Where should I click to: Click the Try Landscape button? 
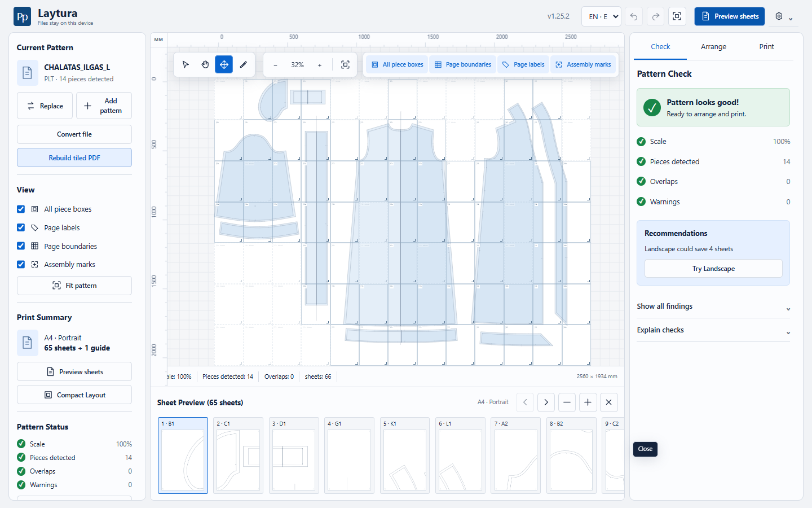tap(713, 269)
